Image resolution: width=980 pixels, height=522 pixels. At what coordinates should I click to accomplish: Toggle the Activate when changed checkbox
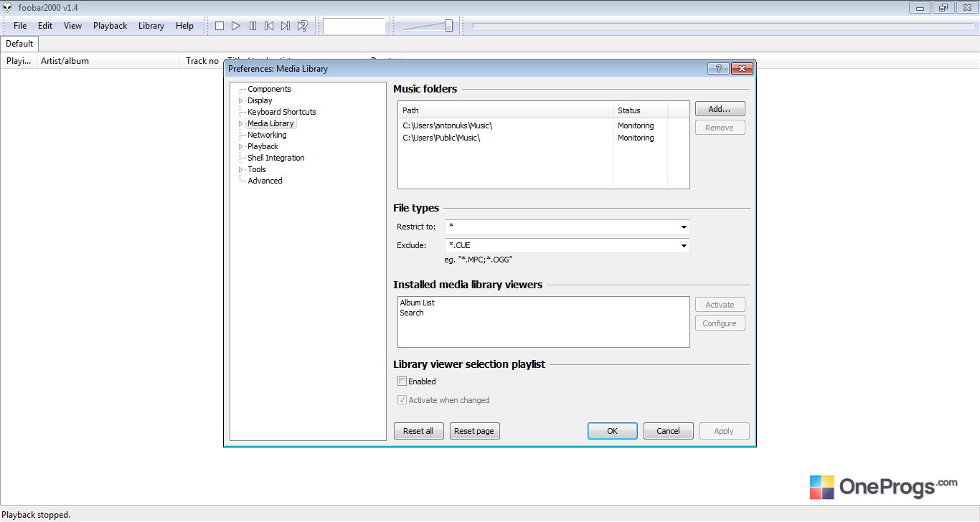click(402, 400)
